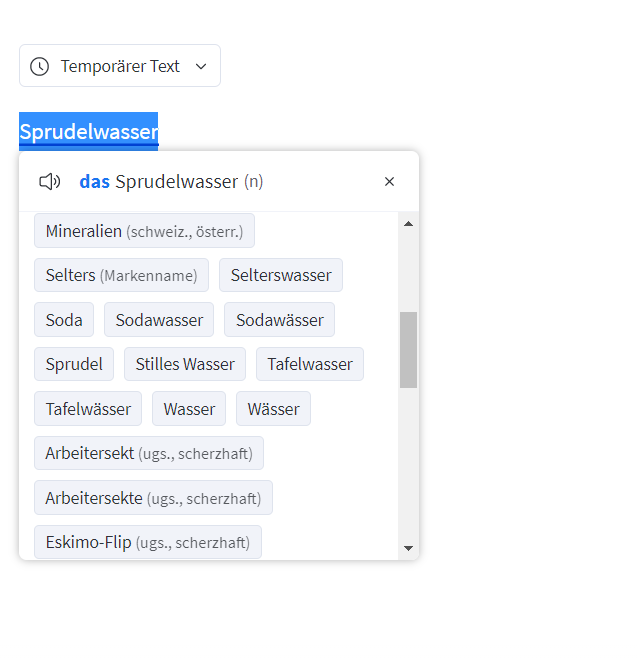638x658 pixels.
Task: Select synonym Selterswasser
Action: (x=281, y=275)
